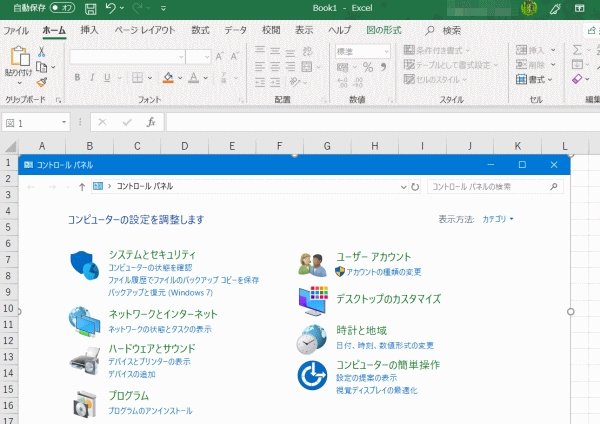This screenshot has width=600, height=424.
Task: Select column header F
Action: (x=280, y=146)
